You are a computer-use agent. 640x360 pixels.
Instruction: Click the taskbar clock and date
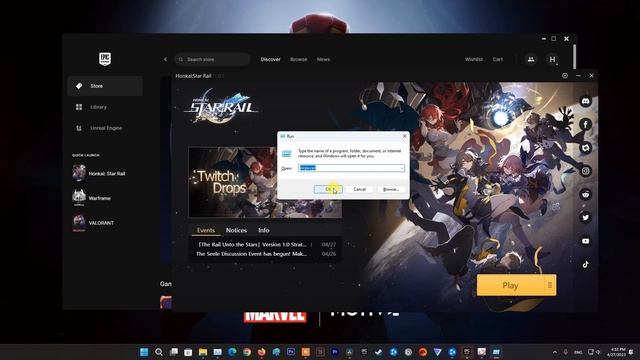coord(616,352)
